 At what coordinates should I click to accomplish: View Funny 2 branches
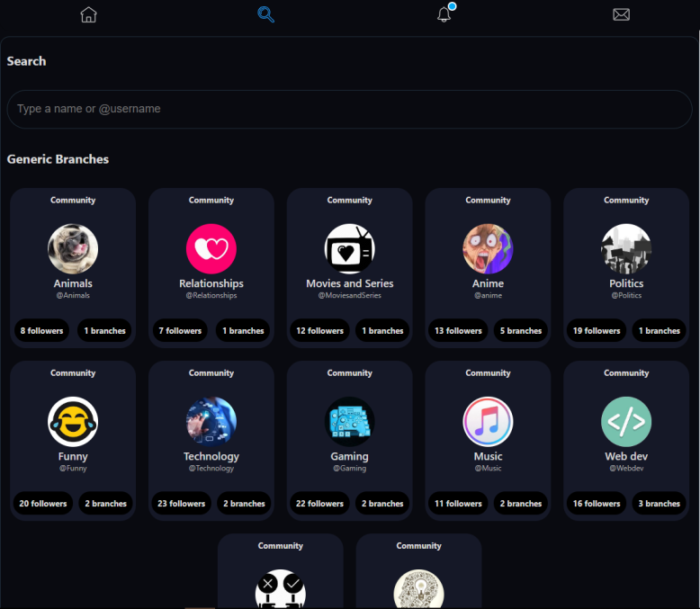[x=106, y=504]
